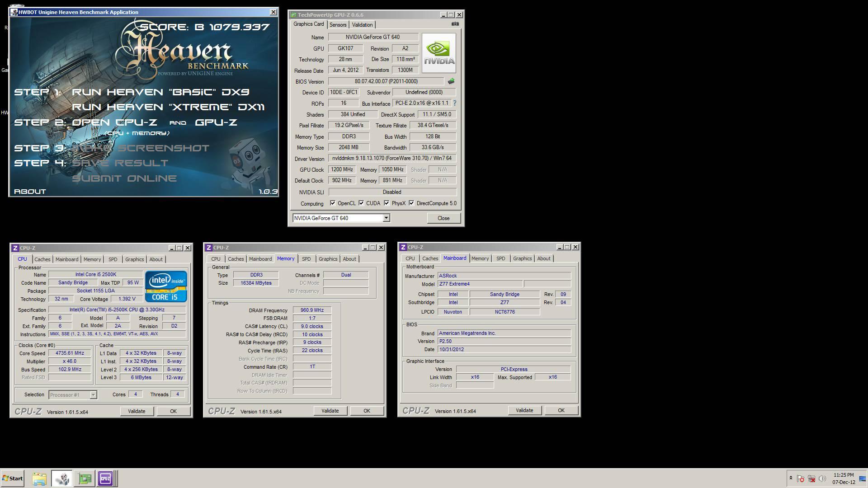Open Graphics tab in the first CPU-Z window
Viewport: 868px width, 488px height.
point(134,259)
